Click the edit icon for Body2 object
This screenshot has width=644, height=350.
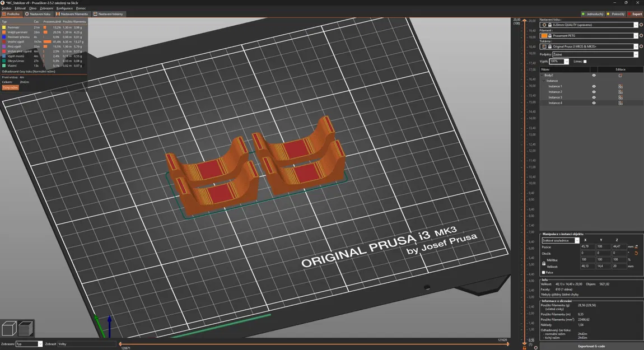tap(620, 76)
